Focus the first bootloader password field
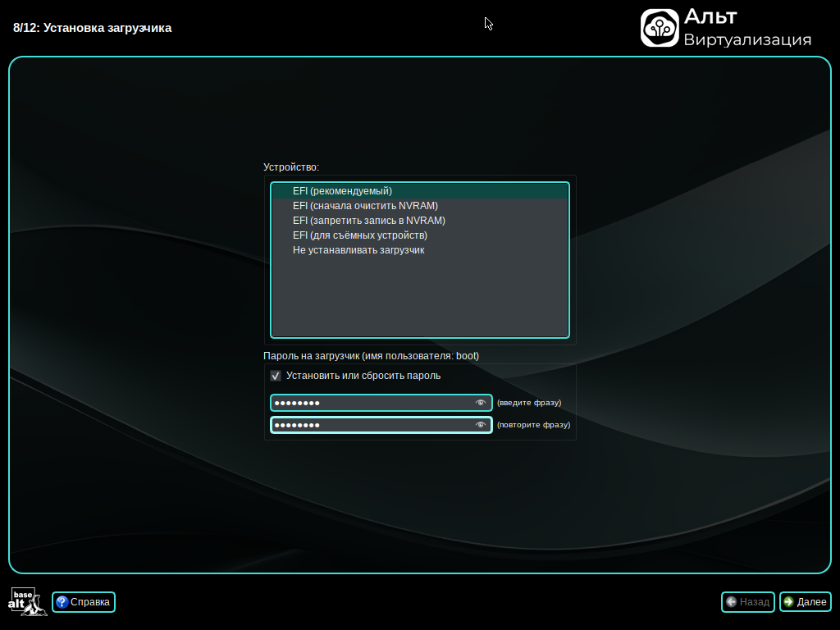 pyautogui.click(x=371, y=403)
